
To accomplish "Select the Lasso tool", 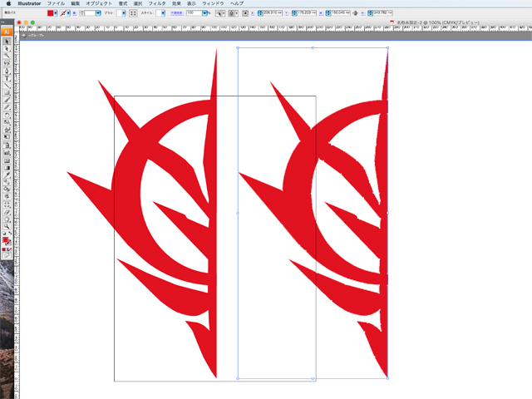I will pos(7,63).
